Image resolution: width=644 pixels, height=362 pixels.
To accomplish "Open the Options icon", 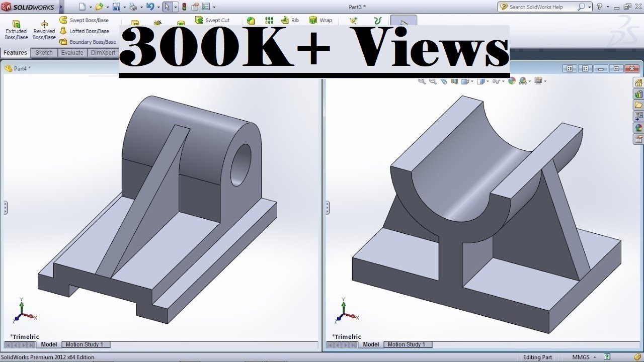I will point(206,7).
